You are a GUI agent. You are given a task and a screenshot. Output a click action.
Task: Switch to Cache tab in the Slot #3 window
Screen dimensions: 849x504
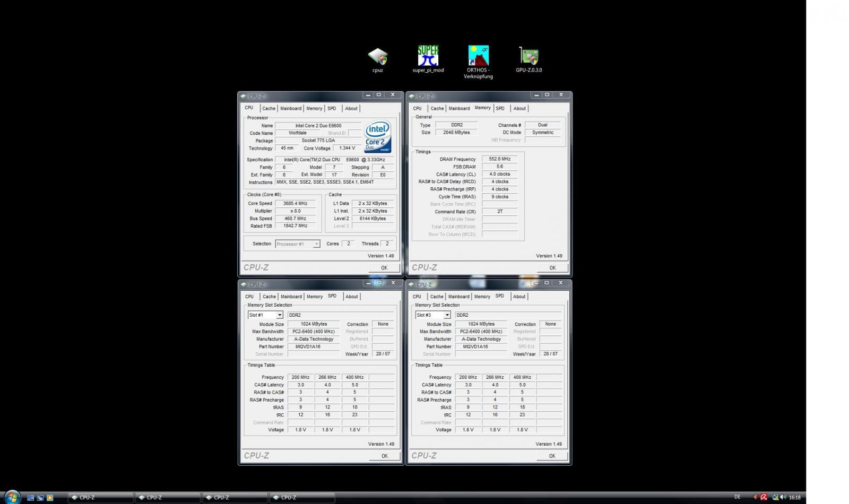pos(437,297)
